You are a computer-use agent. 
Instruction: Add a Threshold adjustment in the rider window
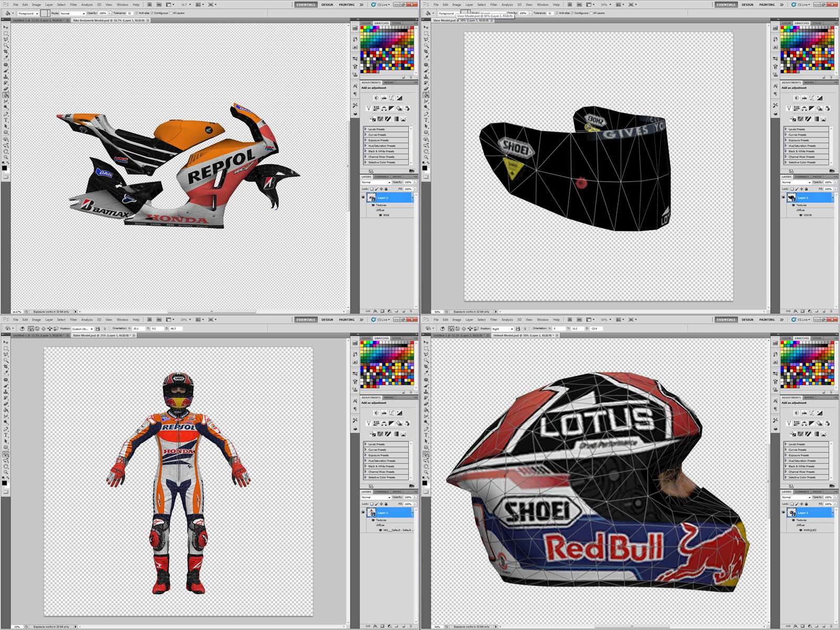(x=388, y=434)
